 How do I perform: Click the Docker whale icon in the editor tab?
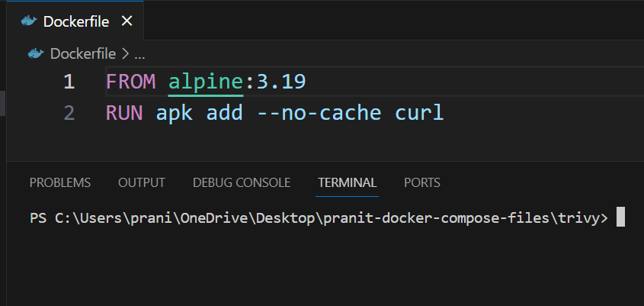[29, 21]
